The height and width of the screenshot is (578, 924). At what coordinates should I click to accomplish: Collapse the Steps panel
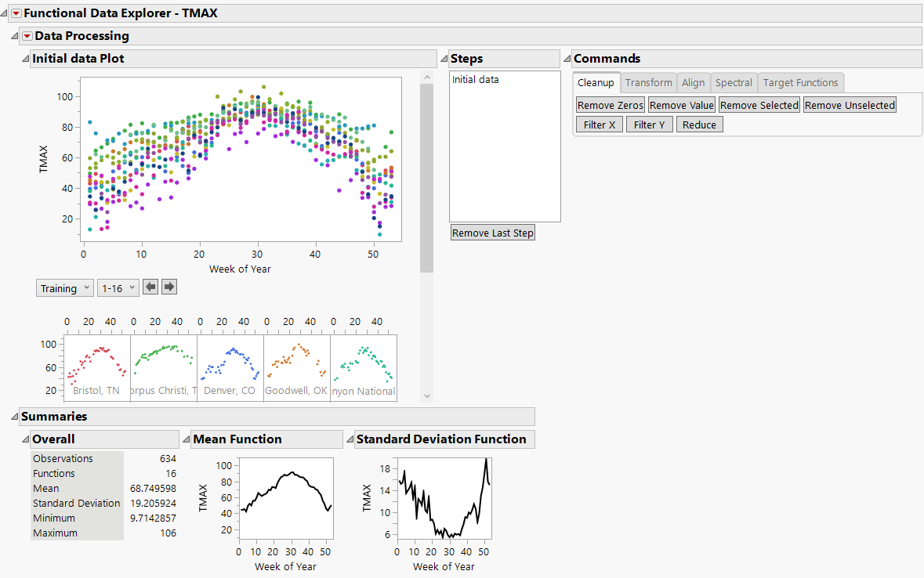pyautogui.click(x=444, y=58)
